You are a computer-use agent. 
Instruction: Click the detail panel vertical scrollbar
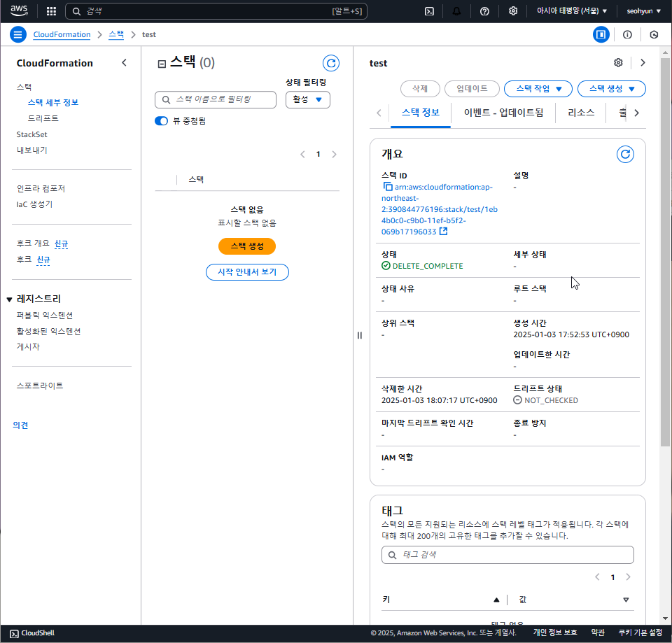coord(665,253)
